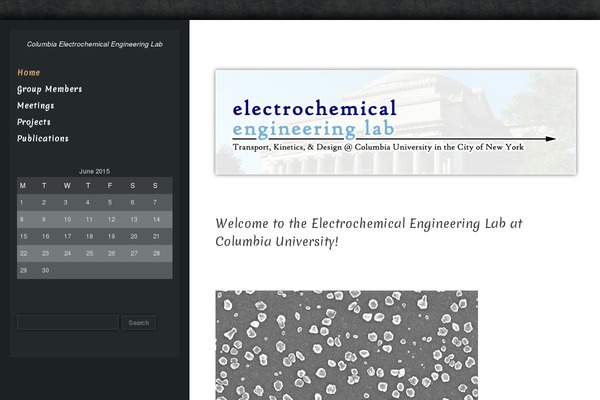Viewport: 600px width, 400px height.
Task: Select calendar date 23
Action: click(x=45, y=253)
